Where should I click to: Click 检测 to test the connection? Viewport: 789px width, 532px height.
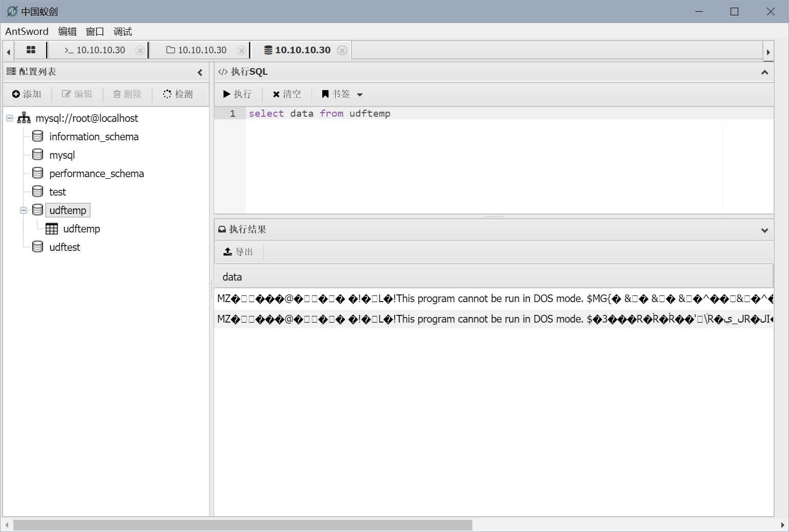pos(178,94)
